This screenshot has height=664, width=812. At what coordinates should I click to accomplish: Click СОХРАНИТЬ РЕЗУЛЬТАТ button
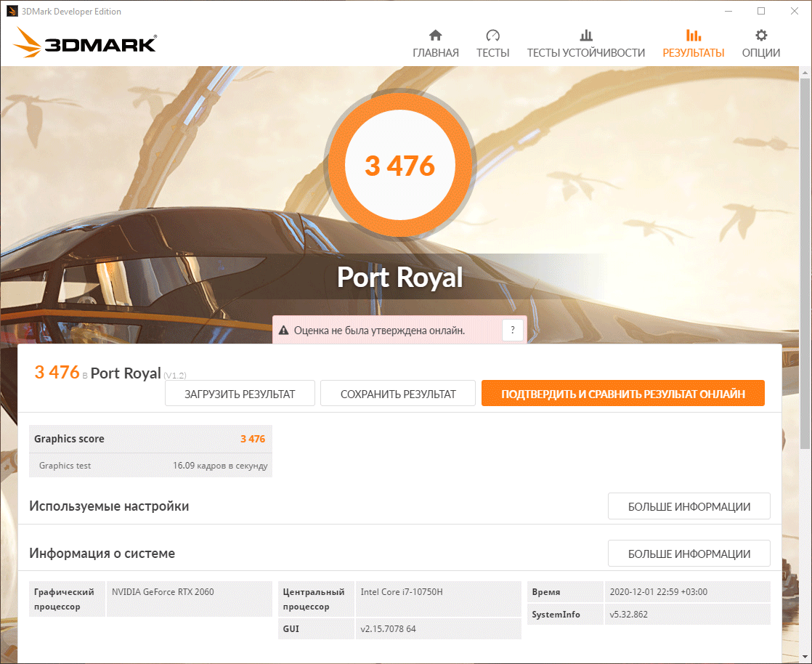(x=398, y=394)
